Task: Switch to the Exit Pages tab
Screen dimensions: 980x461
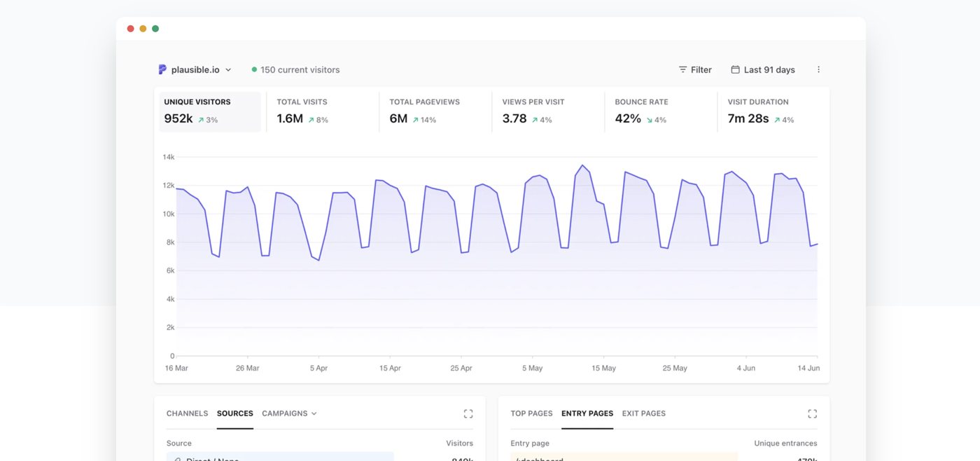Action: click(x=644, y=413)
